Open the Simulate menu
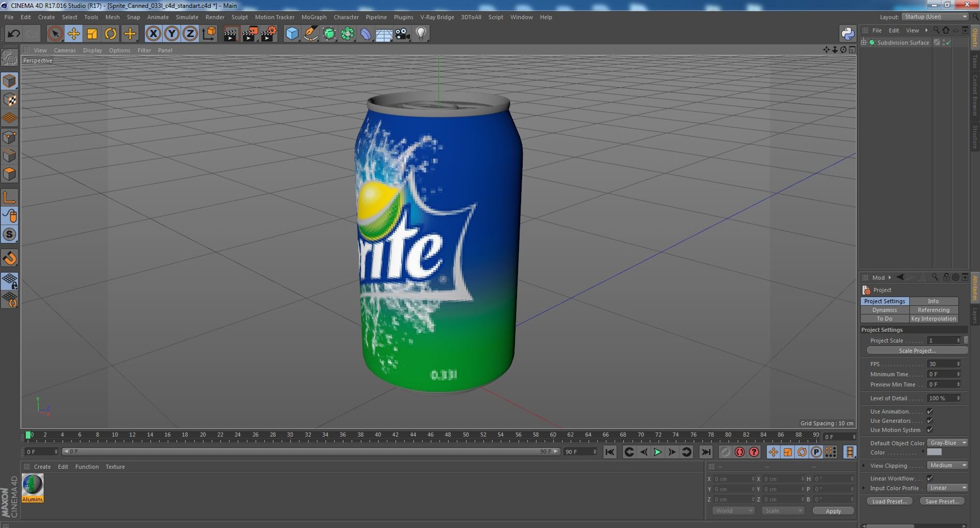Viewport: 980px width, 528px height. tap(187, 17)
